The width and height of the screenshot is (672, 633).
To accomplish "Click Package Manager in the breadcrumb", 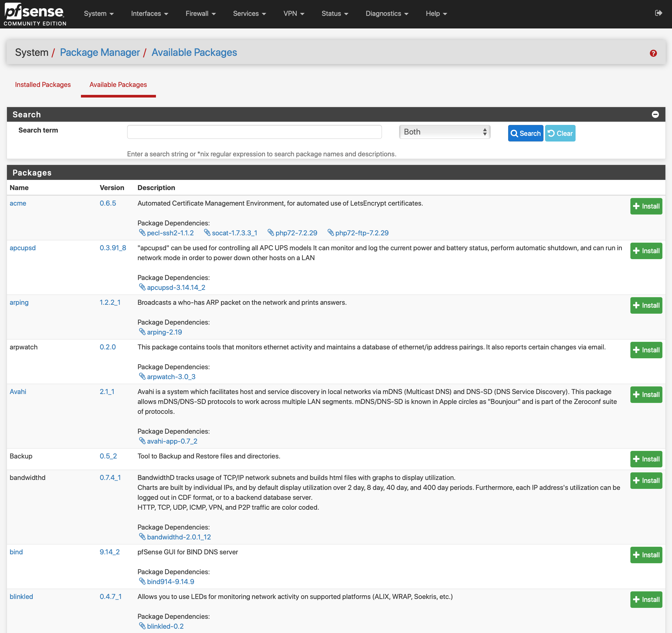I will tap(100, 53).
